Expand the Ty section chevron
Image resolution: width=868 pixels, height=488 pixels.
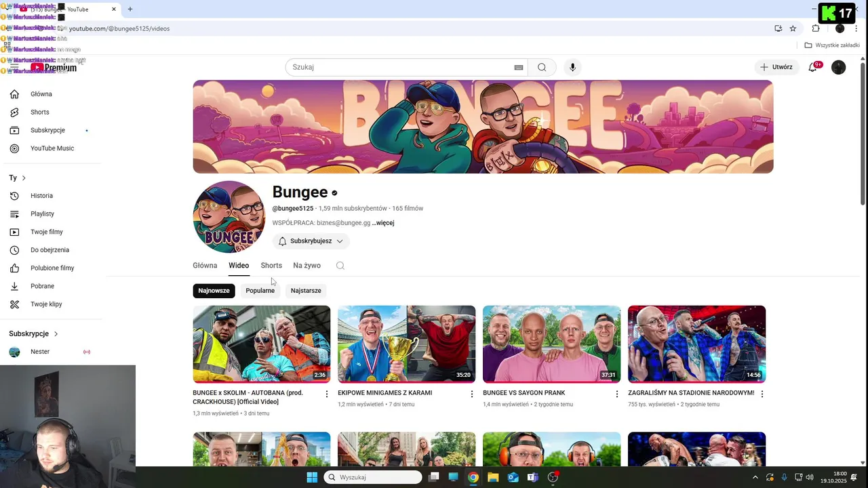coord(24,178)
